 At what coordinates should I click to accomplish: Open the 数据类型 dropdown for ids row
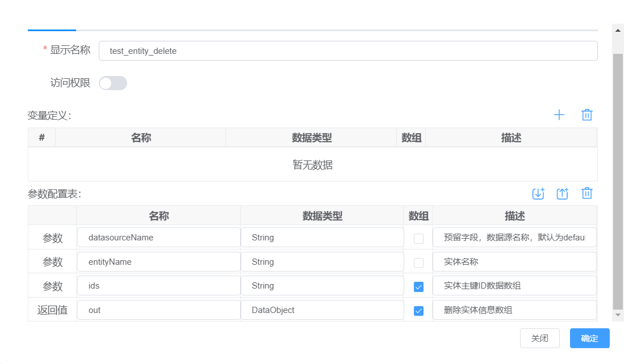[x=322, y=286]
